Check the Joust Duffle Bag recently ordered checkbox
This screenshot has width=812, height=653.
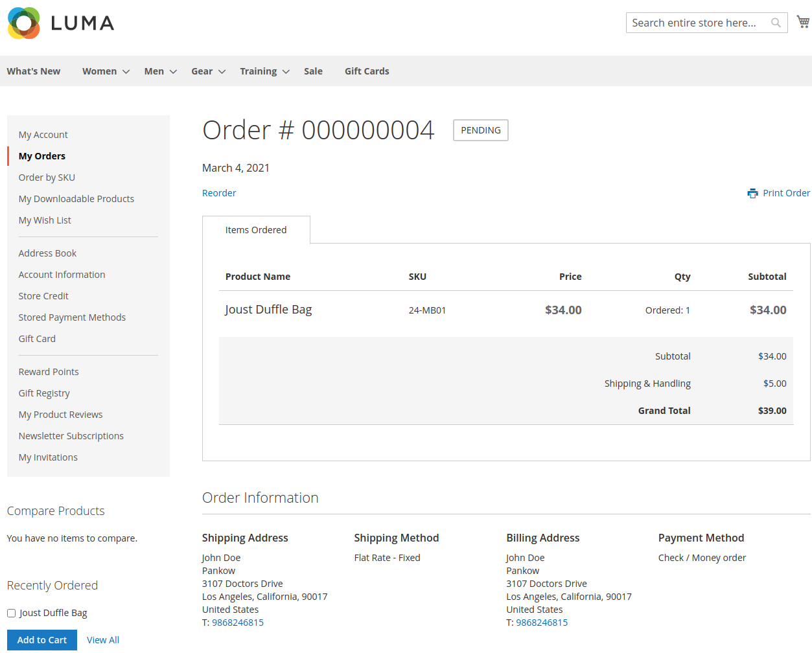10,612
